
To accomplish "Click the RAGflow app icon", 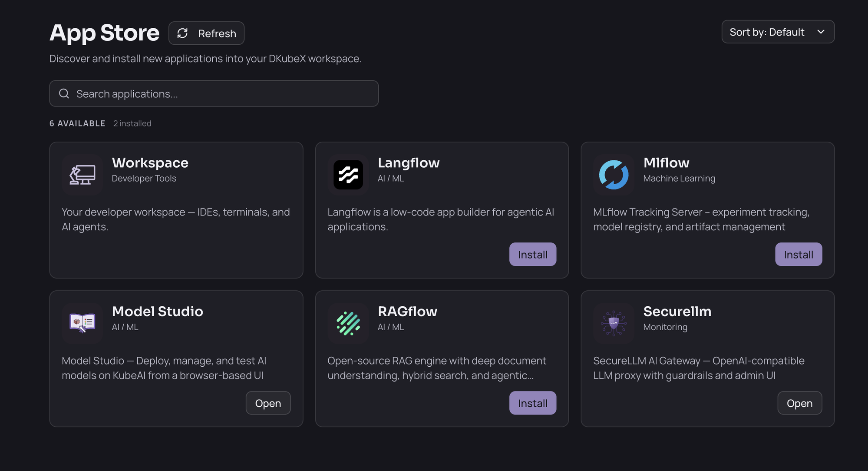I will [348, 323].
